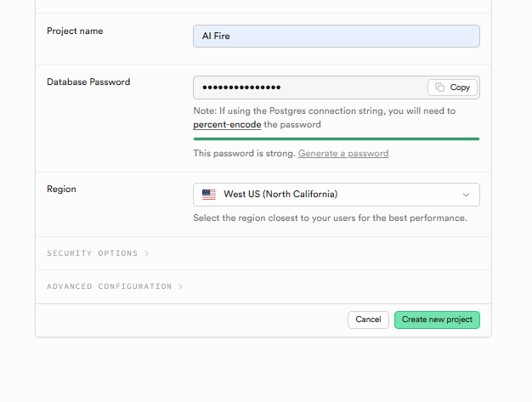Click the 'This password is strong' message
This screenshot has width=532, height=402.
click(244, 153)
